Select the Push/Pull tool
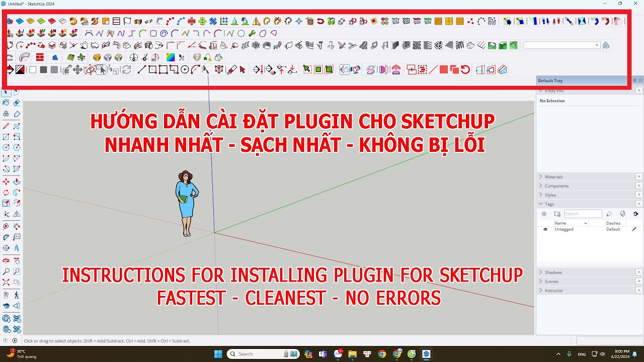 tap(17, 182)
